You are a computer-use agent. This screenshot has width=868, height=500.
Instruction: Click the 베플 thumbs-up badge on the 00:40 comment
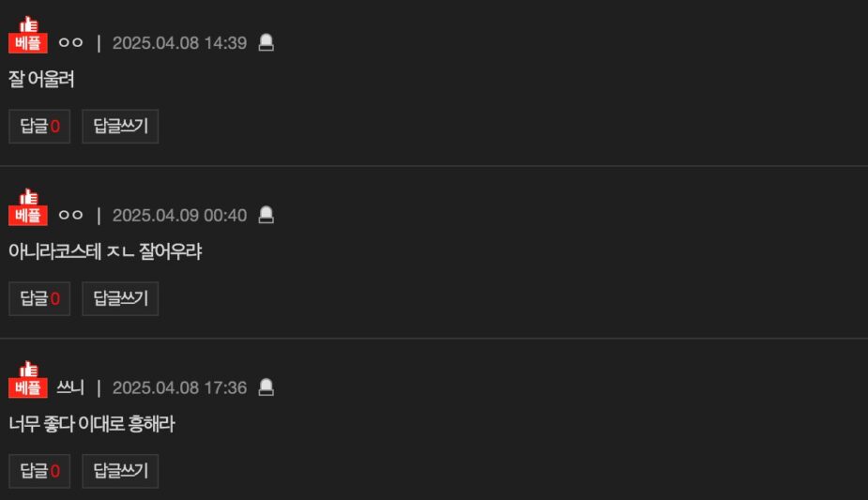click(x=28, y=208)
